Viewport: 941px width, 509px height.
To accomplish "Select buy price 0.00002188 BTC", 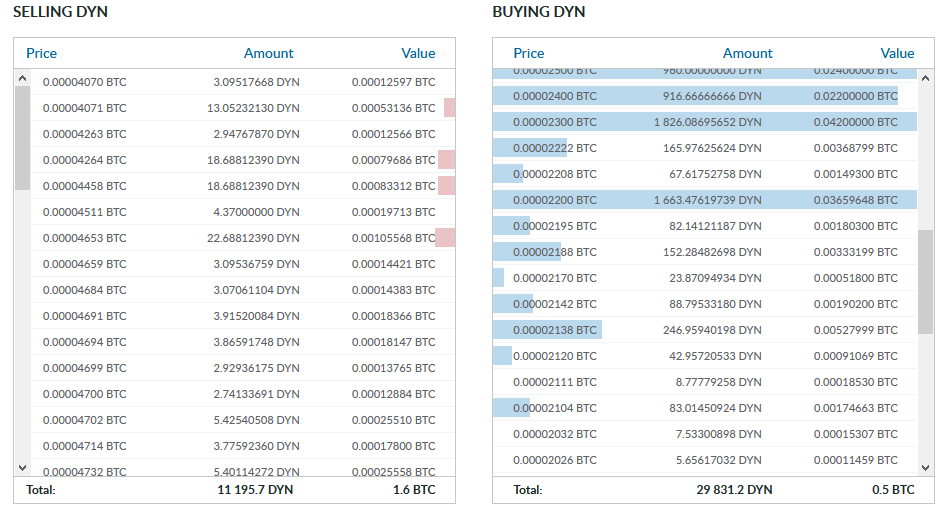I will pos(555,252).
